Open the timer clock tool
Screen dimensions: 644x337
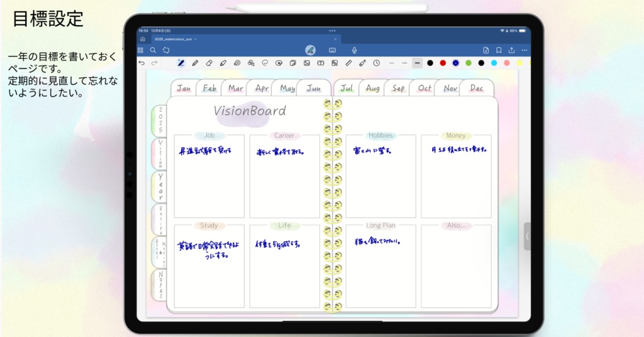[377, 63]
